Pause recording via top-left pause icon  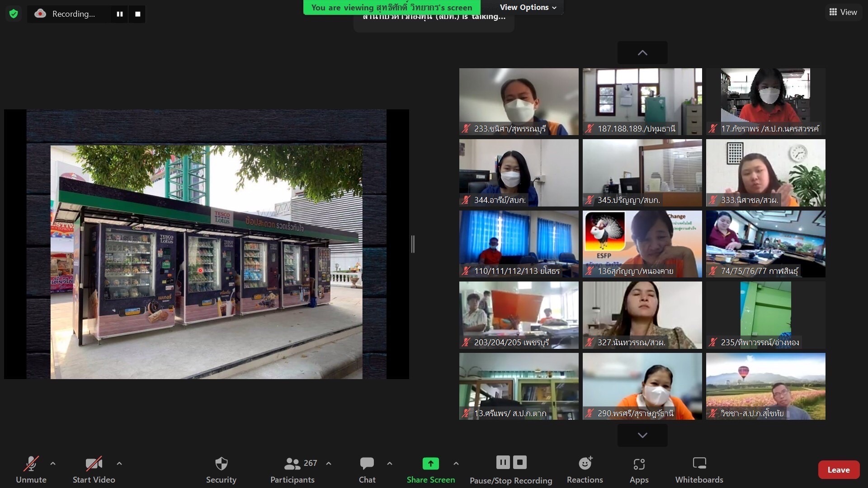[119, 14]
